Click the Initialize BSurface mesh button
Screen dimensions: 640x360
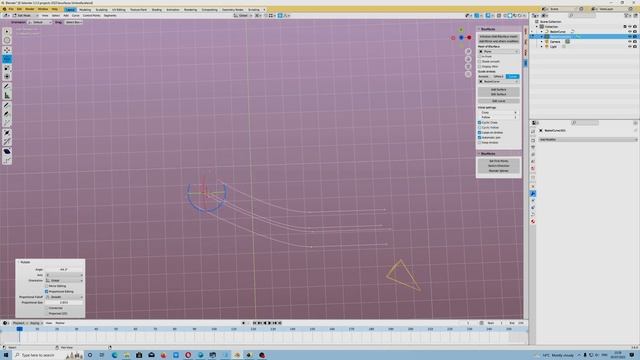pyautogui.click(x=499, y=36)
